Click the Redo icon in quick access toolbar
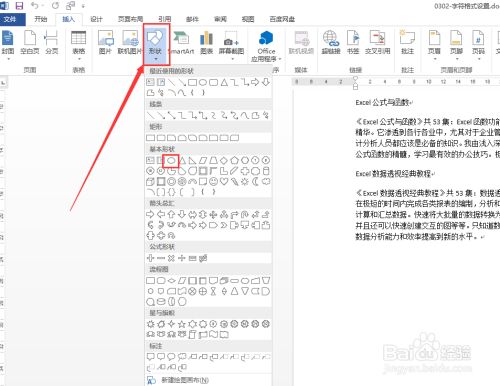 pyautogui.click(x=55, y=5)
